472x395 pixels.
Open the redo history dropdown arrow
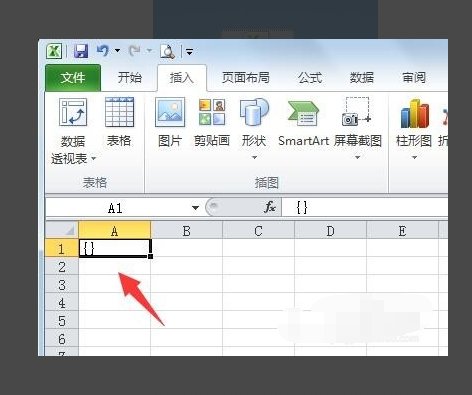point(149,51)
